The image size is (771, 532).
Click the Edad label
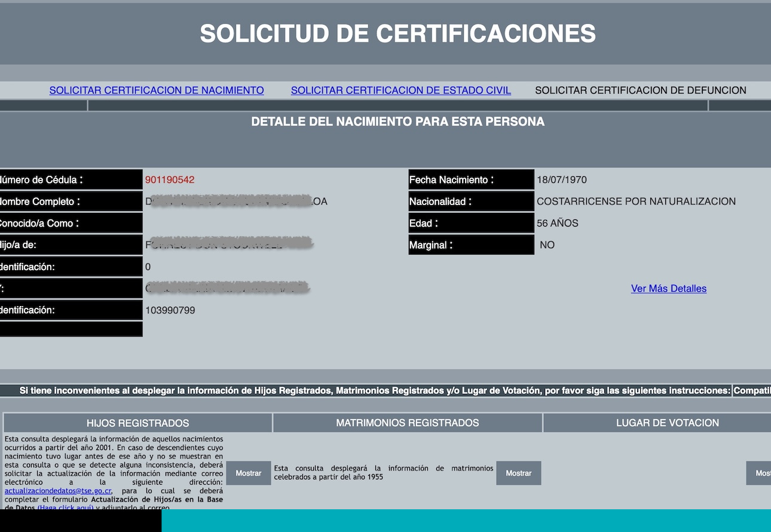(472, 223)
